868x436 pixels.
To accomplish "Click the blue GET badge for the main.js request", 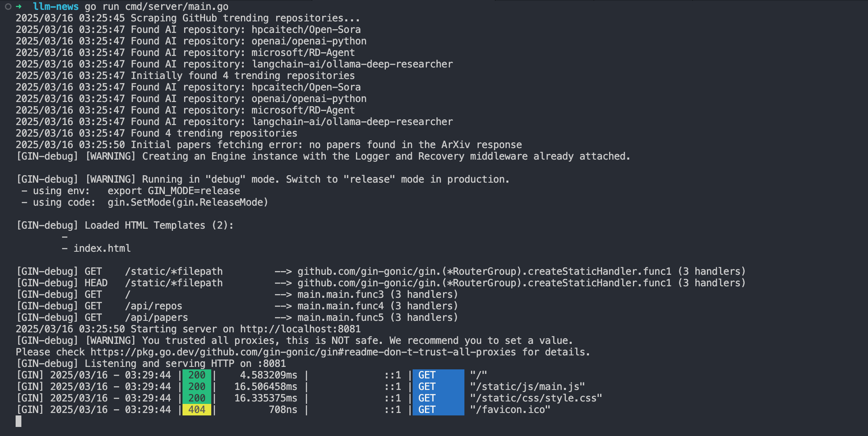I will tap(438, 387).
